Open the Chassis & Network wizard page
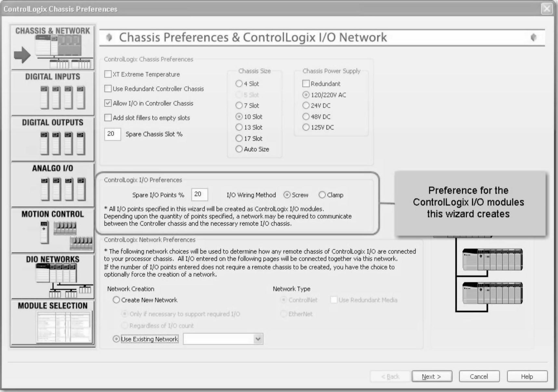Image resolution: width=558 pixels, height=392 pixels. click(53, 47)
